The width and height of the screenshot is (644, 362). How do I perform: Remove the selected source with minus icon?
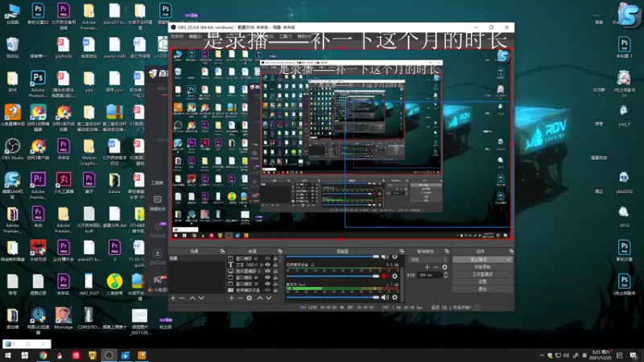[x=240, y=298]
